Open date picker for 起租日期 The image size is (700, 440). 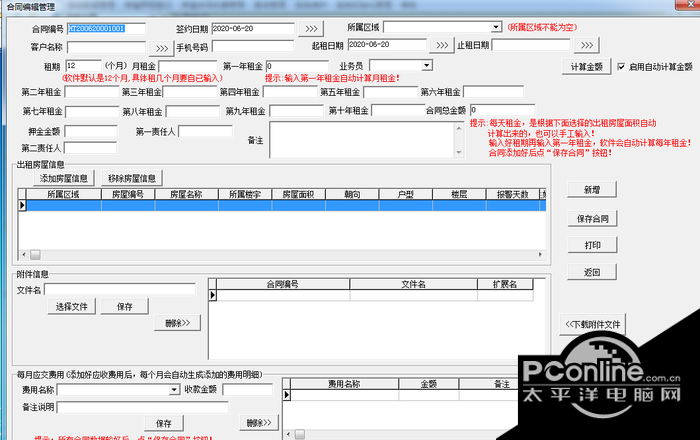coord(442,45)
